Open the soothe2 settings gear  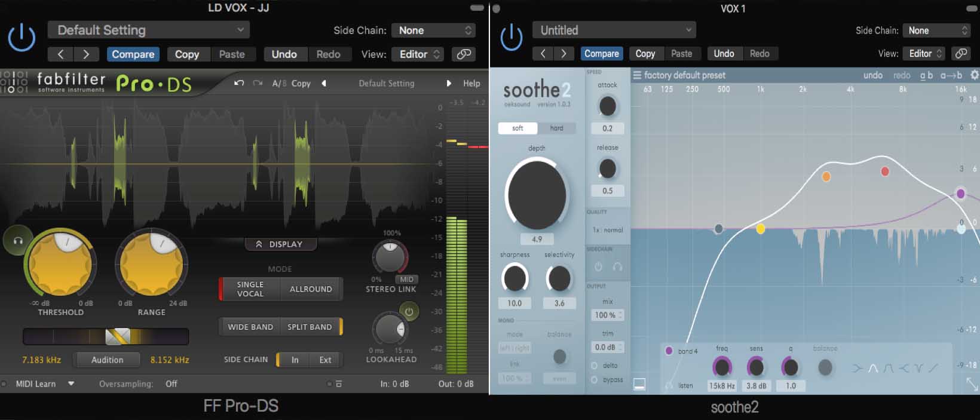click(974, 75)
